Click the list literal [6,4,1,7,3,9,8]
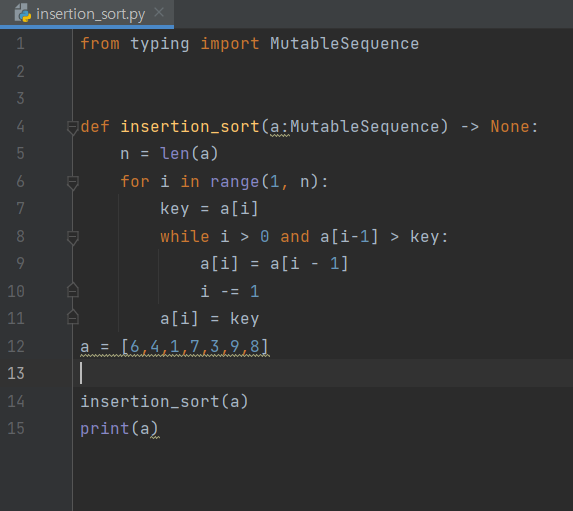The height and width of the screenshot is (511, 573). point(194,346)
